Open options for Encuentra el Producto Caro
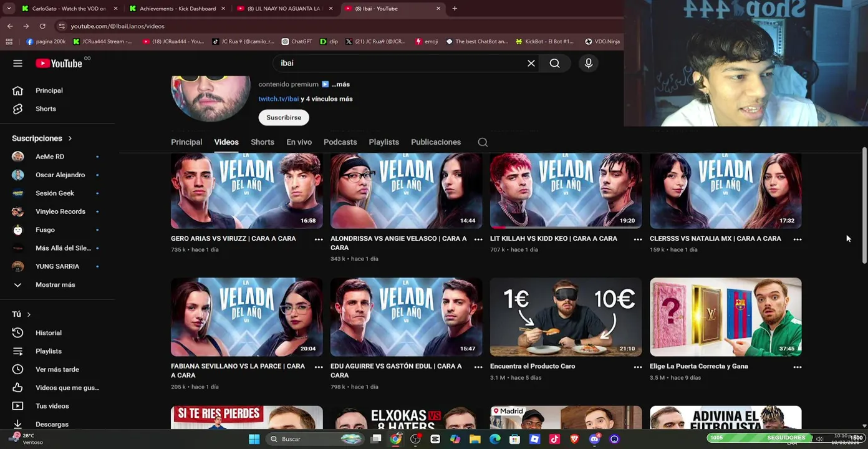This screenshot has width=868, height=449. [x=638, y=367]
